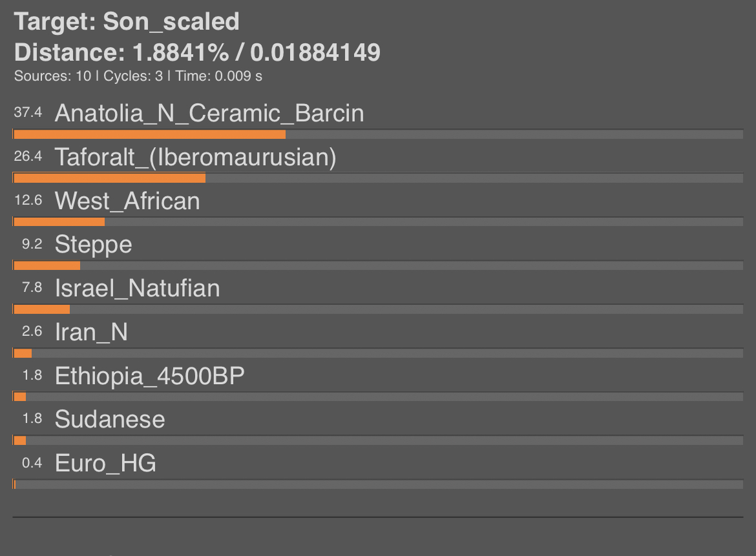
Task: Select the Sudanese source label
Action: [110, 419]
